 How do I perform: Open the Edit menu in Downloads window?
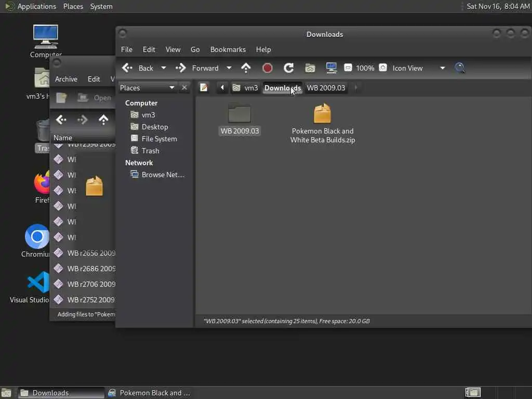[x=149, y=49]
